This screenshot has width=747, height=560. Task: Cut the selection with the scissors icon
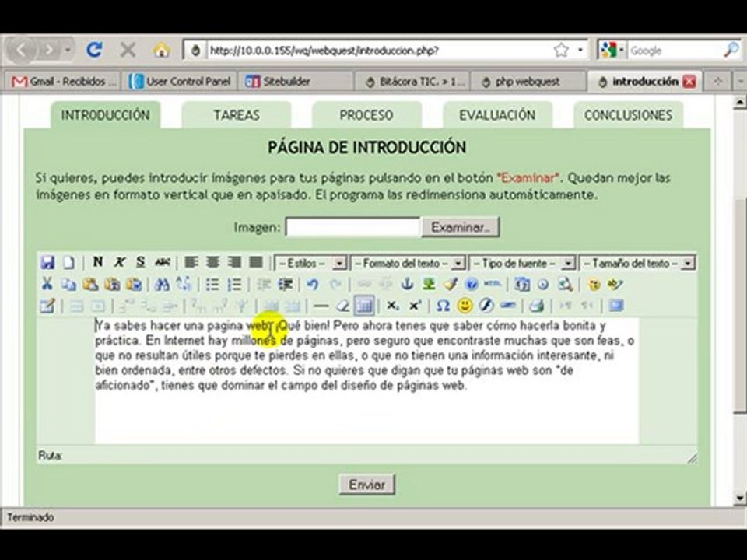[47, 285]
